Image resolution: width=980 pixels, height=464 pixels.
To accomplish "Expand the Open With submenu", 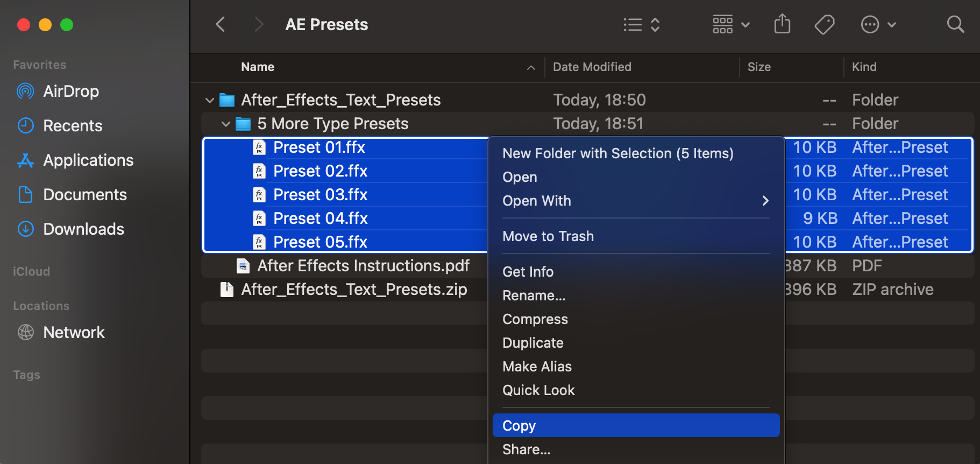I will pyautogui.click(x=636, y=201).
